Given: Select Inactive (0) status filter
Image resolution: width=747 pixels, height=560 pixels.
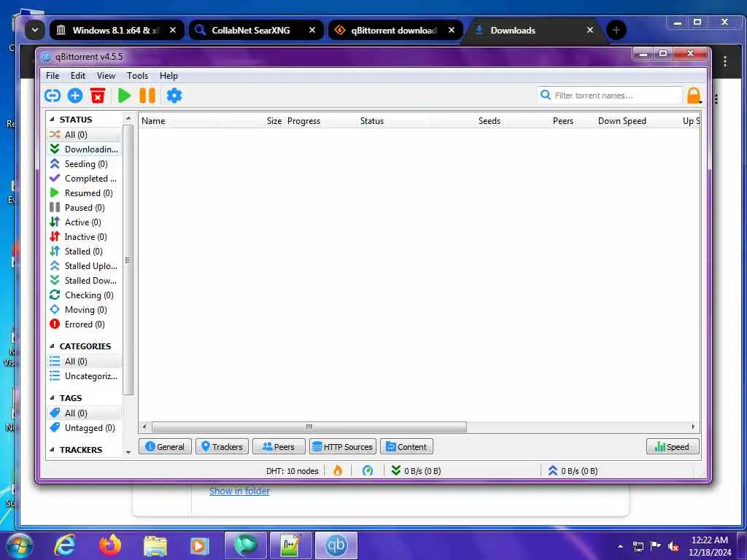Looking at the screenshot, I should tap(85, 237).
